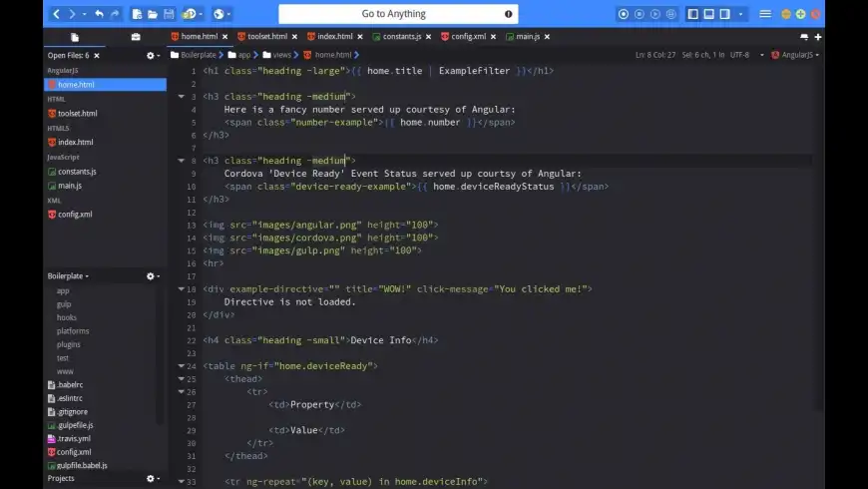868x489 pixels.
Task: Click the globe preview-in-browser icon
Action: tap(218, 14)
